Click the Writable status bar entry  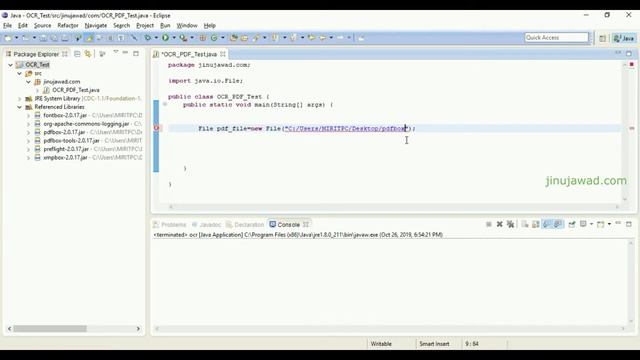point(381,344)
